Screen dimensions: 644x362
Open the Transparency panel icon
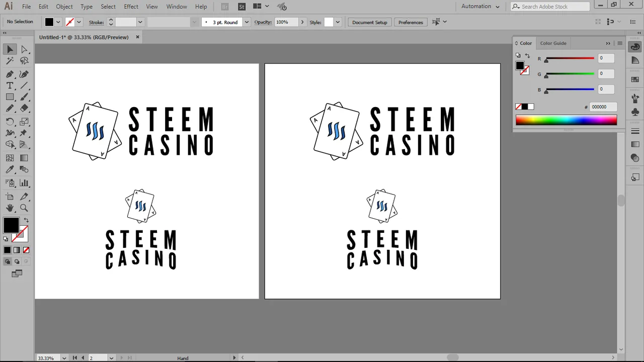(635, 158)
